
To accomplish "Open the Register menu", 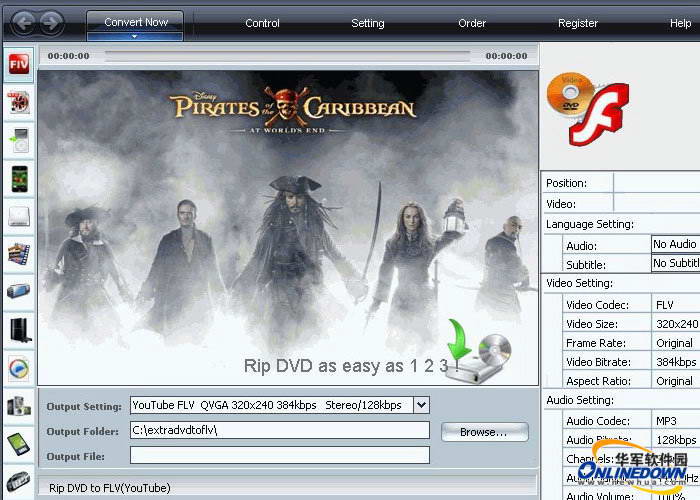I will click(578, 23).
